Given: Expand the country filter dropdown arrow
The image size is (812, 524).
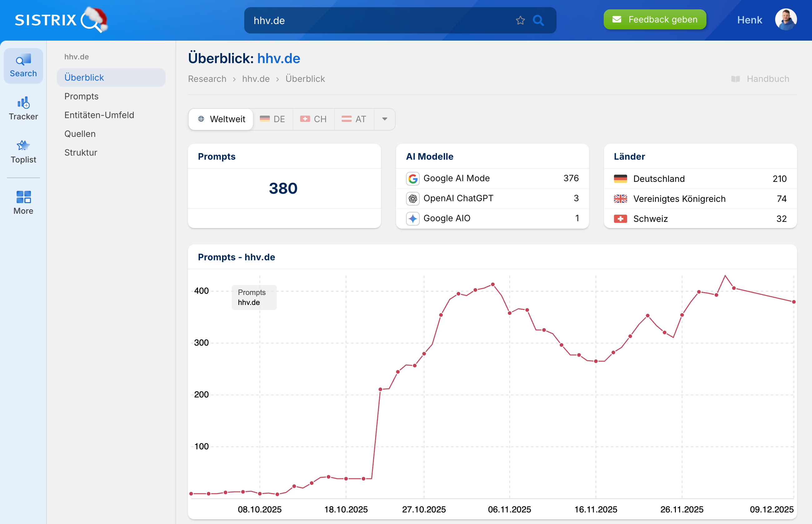Looking at the screenshot, I should 384,119.
